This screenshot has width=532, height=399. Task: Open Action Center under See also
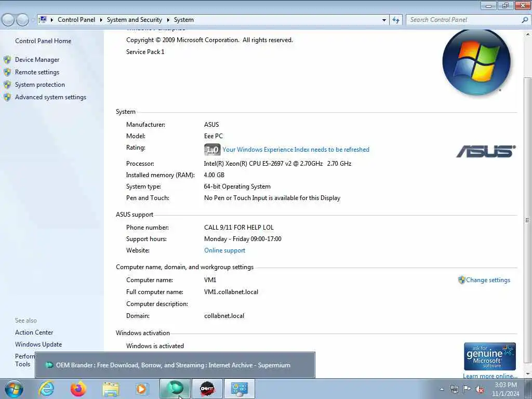pyautogui.click(x=34, y=332)
